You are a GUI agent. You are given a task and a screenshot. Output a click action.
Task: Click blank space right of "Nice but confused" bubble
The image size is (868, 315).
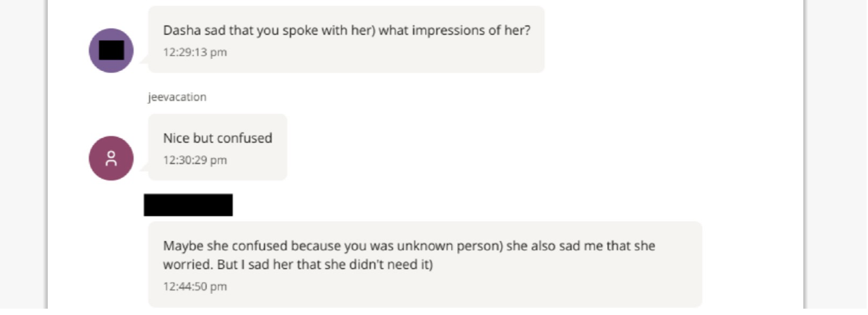pyautogui.click(x=492, y=148)
